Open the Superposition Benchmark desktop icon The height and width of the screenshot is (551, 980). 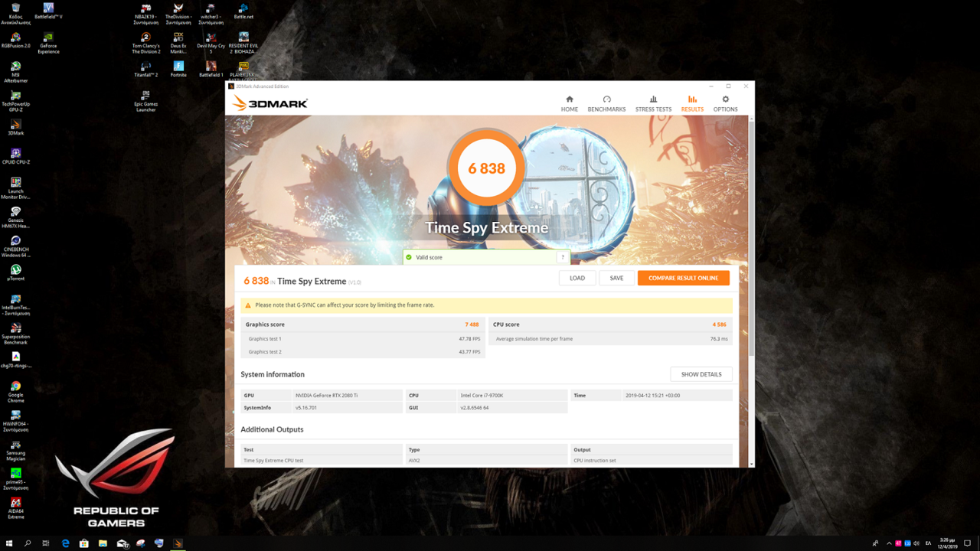pyautogui.click(x=15, y=334)
